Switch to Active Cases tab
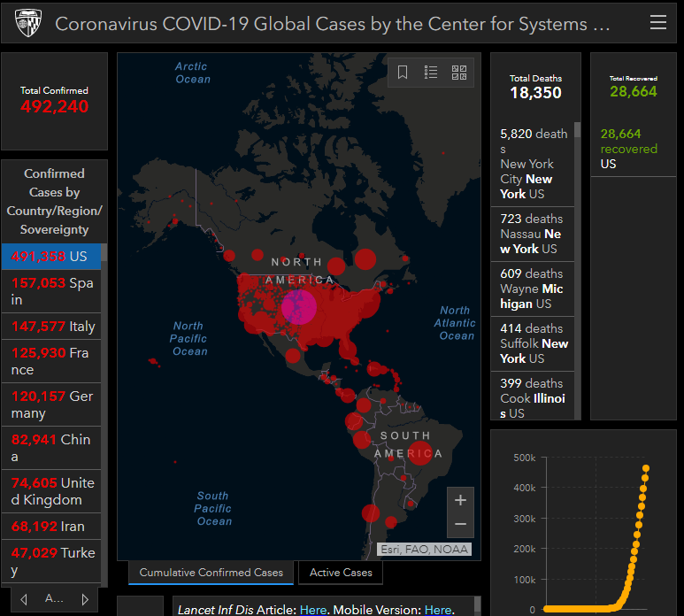This screenshot has width=684, height=616. (341, 573)
